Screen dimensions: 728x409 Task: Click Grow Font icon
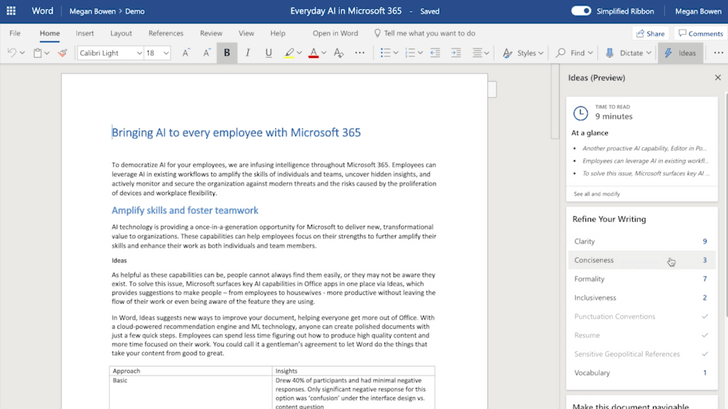[186, 53]
